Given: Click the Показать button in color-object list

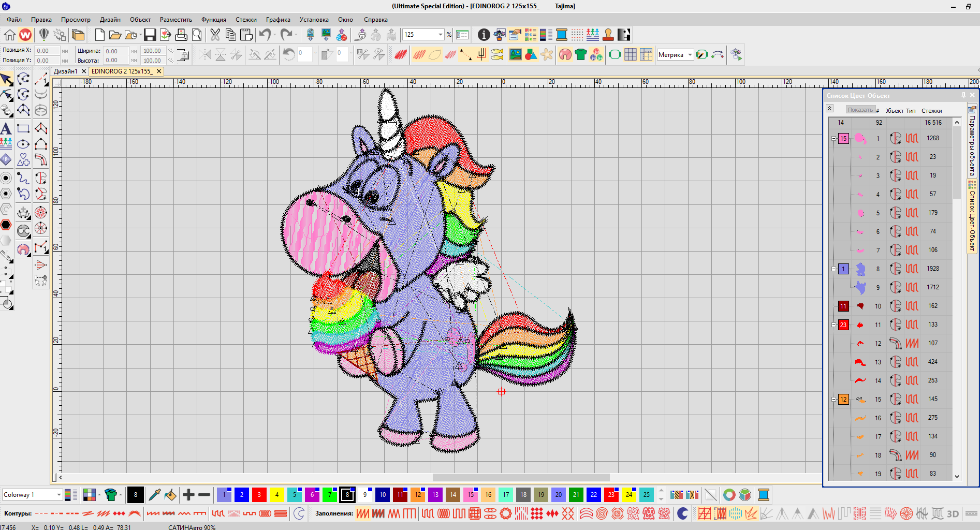Looking at the screenshot, I should pos(860,110).
